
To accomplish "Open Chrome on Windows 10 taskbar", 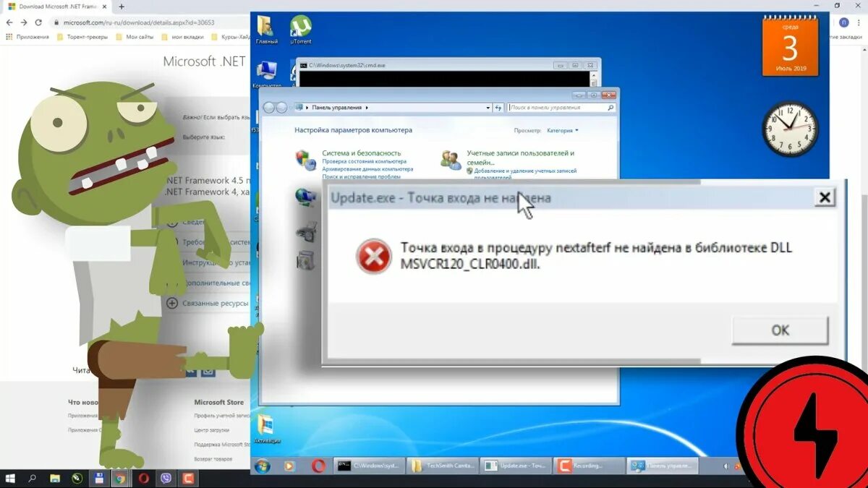I will [121, 479].
